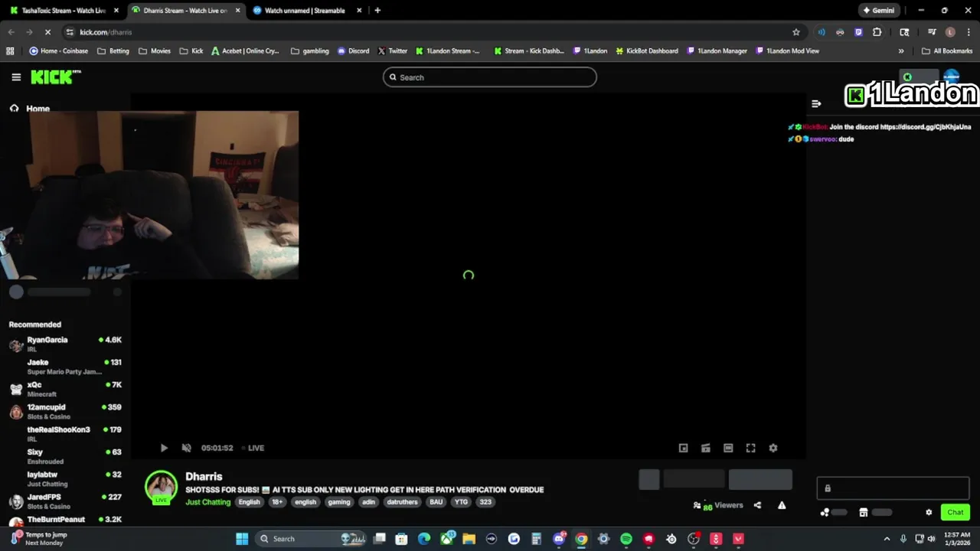Open Chrome profile avatar L
The height and width of the screenshot is (551, 980).
tap(950, 32)
